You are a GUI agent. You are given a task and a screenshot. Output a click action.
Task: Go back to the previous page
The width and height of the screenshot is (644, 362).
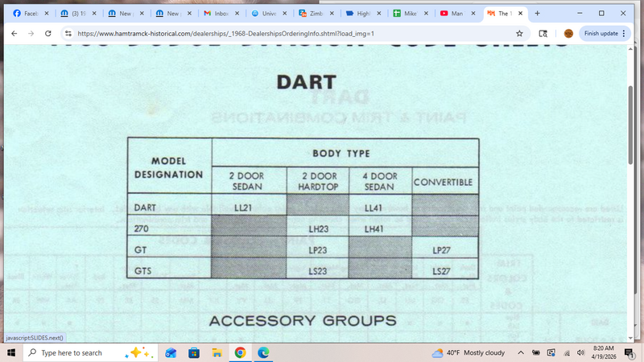(14, 34)
